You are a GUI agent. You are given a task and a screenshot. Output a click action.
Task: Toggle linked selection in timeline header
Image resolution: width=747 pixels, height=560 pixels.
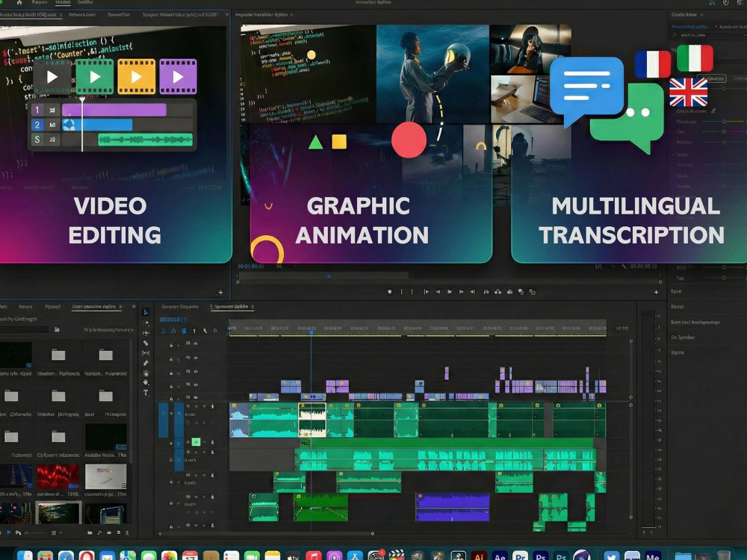pyautogui.click(x=184, y=331)
